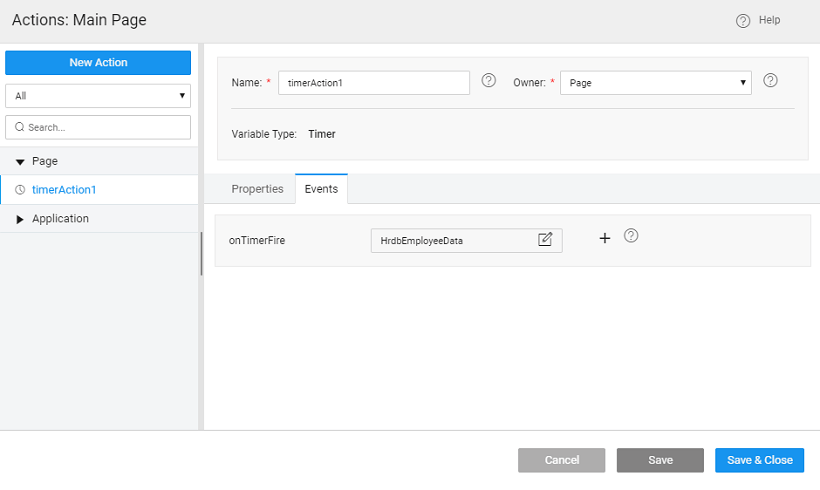Click the Help question mark icon

tap(743, 21)
